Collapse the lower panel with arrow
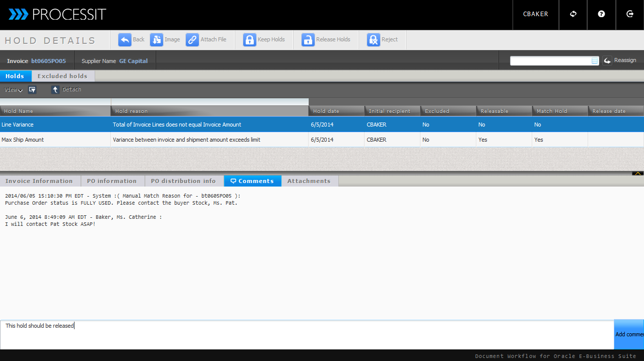The width and height of the screenshot is (644, 361). 637,173
